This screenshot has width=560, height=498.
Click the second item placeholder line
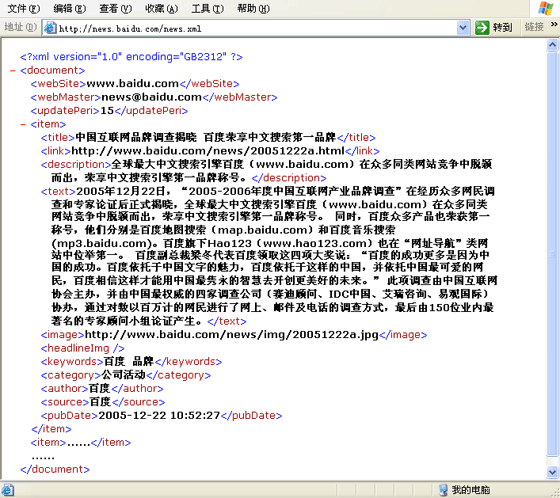click(x=81, y=443)
